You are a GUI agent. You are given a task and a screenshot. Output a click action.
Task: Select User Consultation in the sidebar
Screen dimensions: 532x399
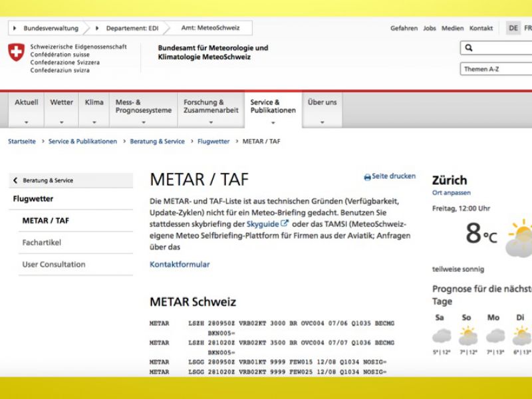click(54, 264)
